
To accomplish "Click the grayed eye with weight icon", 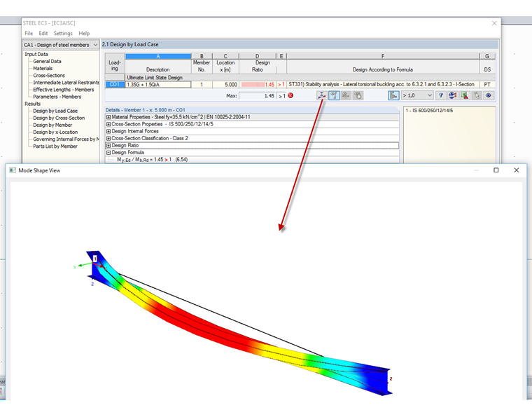I will tap(358, 95).
